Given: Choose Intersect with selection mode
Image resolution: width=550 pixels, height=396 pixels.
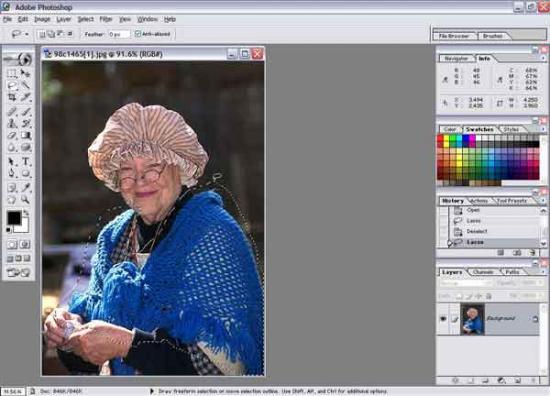Looking at the screenshot, I should pos(70,34).
